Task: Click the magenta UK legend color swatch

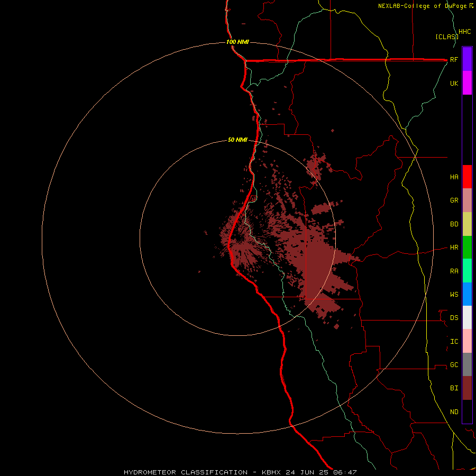Action: coord(467,83)
